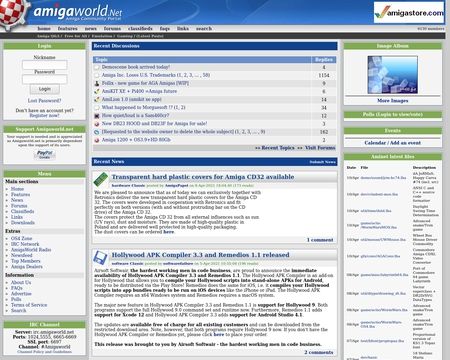Click the floppy disk icon on Hollywood APK news
Image resolution: width=450 pixels, height=360 pixels.
tap(100, 258)
